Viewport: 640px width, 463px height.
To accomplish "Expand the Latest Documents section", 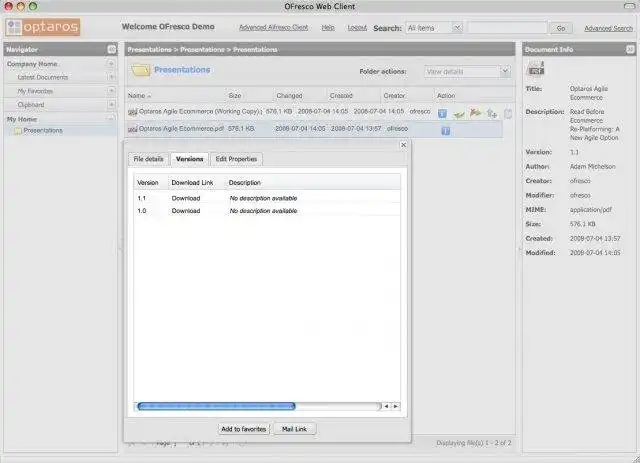I will (x=111, y=77).
